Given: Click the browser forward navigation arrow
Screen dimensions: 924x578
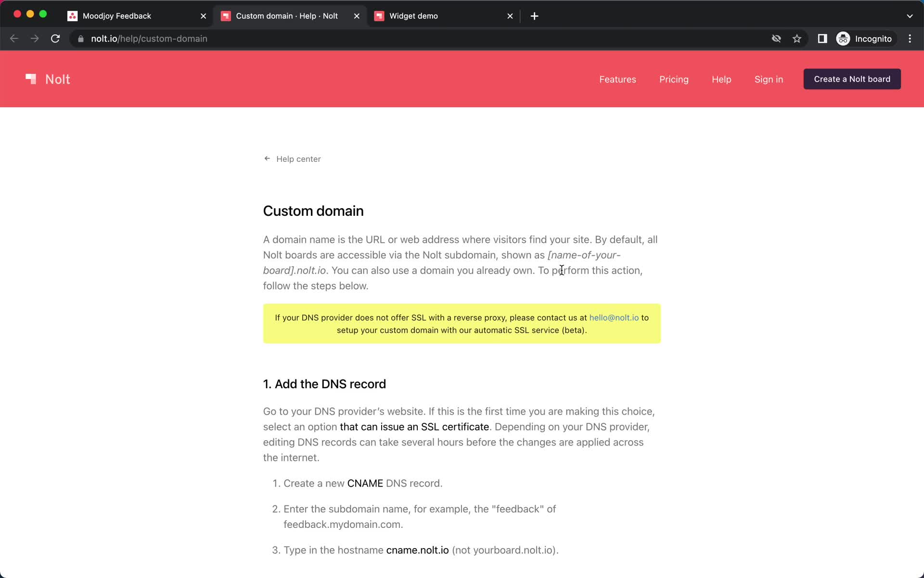Looking at the screenshot, I should click(x=34, y=38).
